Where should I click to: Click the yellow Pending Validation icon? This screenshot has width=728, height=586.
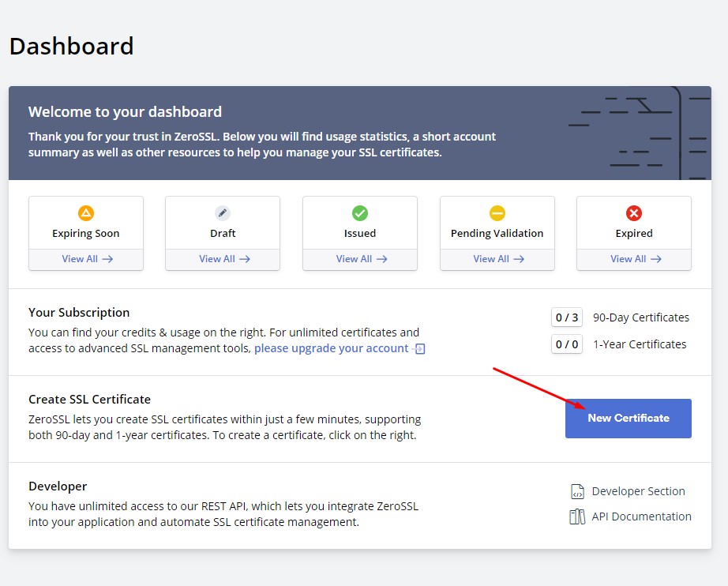coord(497,213)
